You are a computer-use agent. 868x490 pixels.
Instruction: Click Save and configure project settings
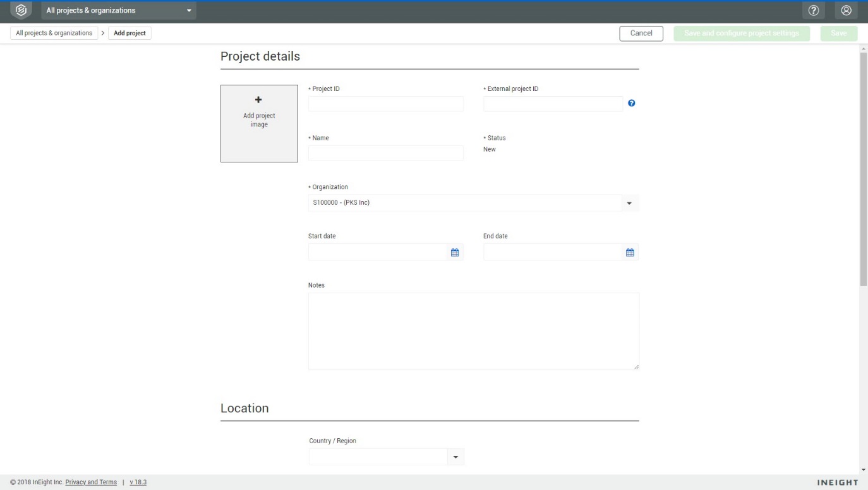740,32
